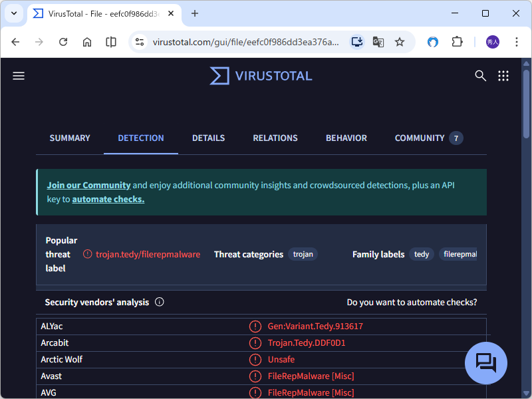This screenshot has width=532, height=399.
Task: Click the alert icon beside Arctic Wolf result
Action: click(x=255, y=359)
